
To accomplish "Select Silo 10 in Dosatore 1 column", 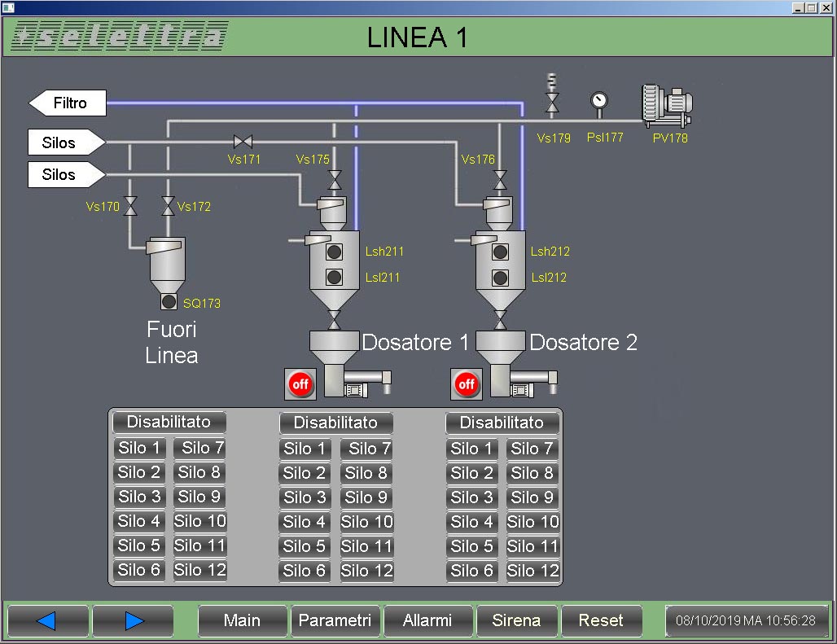I will pos(366,522).
